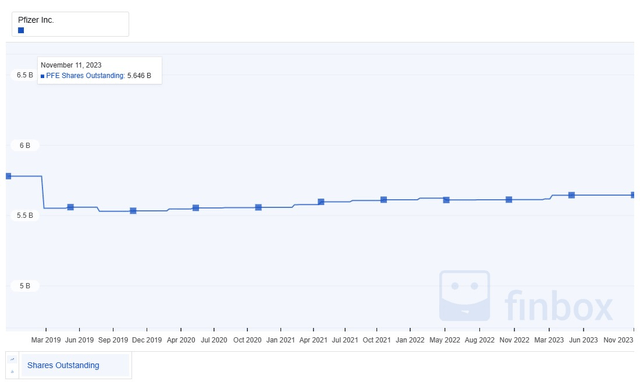640x385 pixels.
Task: Click the Aug 2022 axis label
Action: pyautogui.click(x=480, y=340)
